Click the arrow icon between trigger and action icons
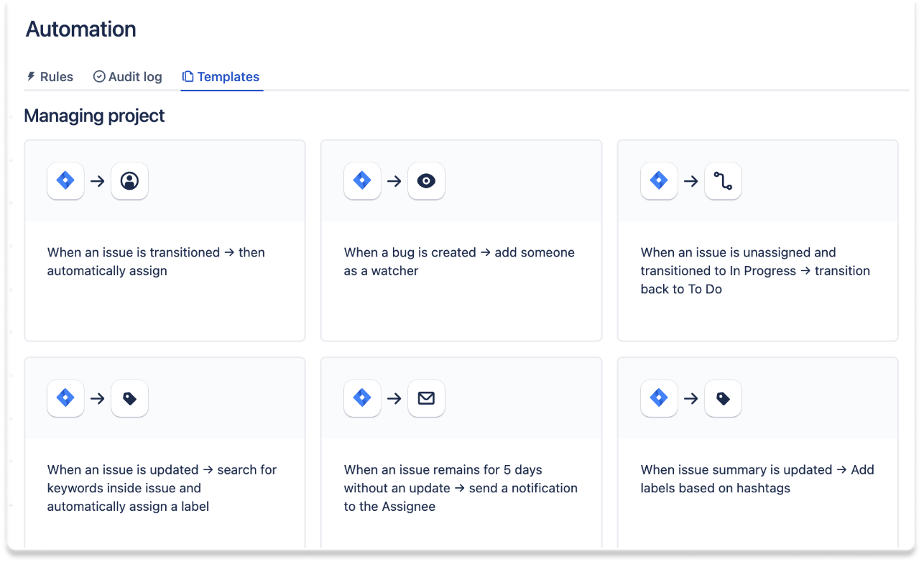This screenshot has width=924, height=562. 98,181
